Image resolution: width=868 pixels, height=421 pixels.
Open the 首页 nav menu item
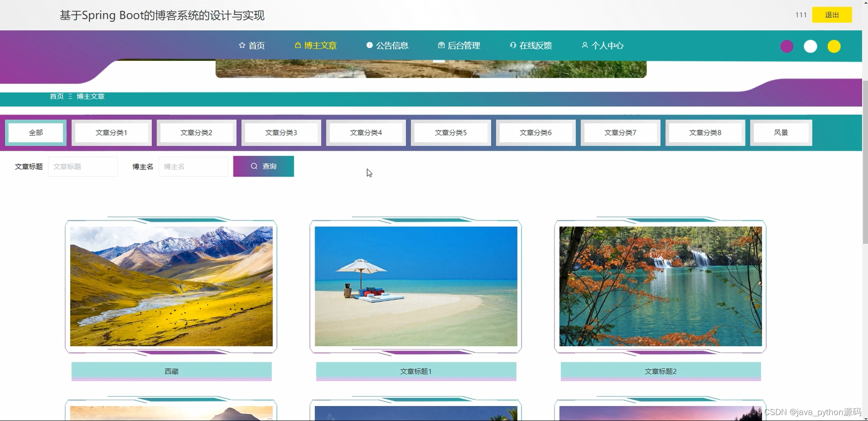(x=252, y=45)
